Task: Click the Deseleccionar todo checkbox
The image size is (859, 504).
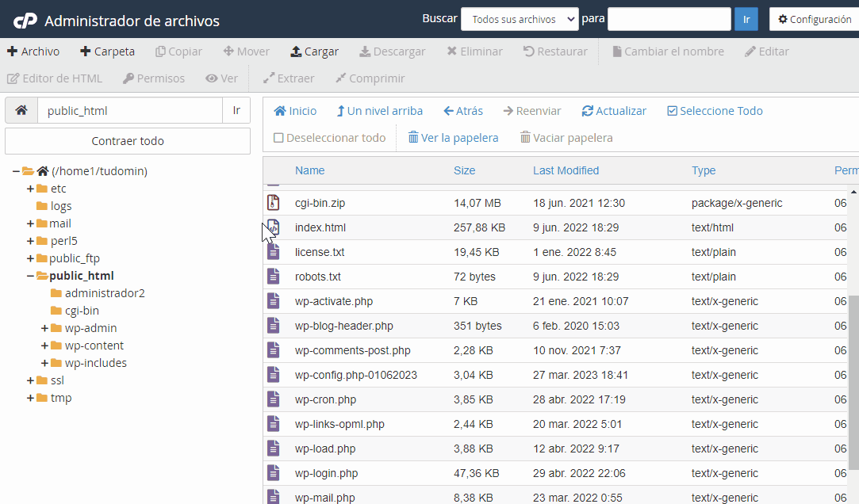Action: pos(278,138)
